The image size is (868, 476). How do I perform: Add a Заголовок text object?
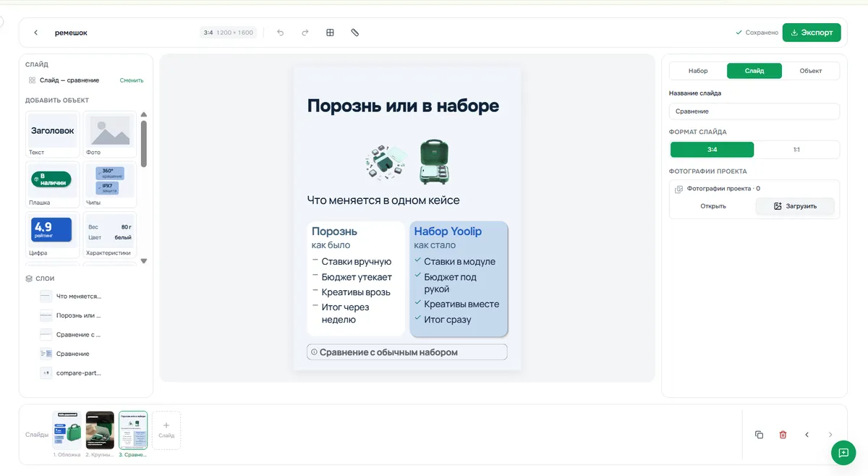(x=52, y=134)
